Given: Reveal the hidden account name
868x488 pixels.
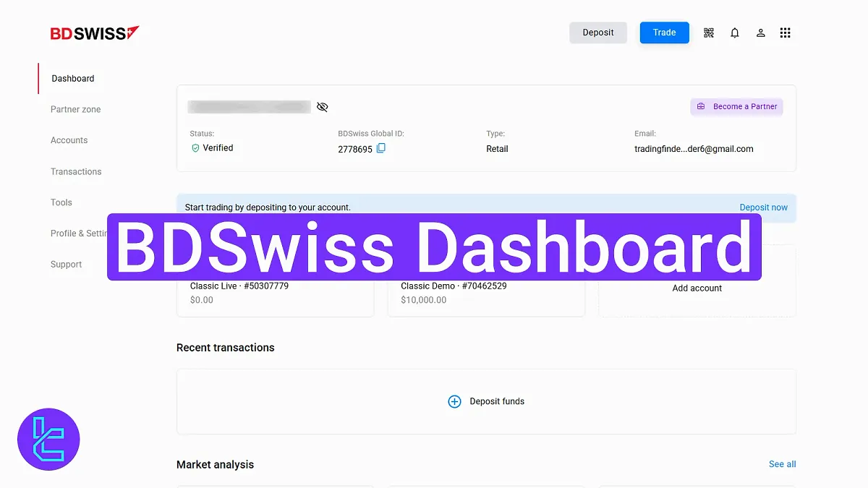Looking at the screenshot, I should click(322, 106).
